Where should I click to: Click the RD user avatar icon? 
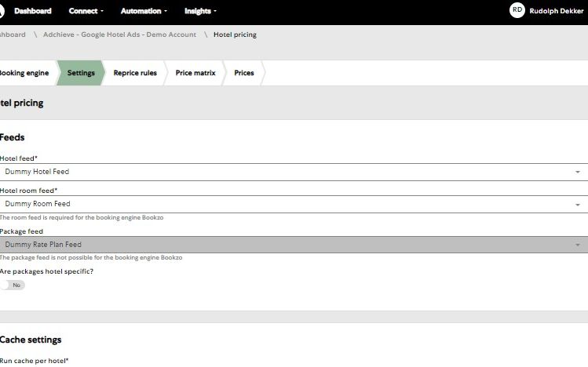click(517, 10)
